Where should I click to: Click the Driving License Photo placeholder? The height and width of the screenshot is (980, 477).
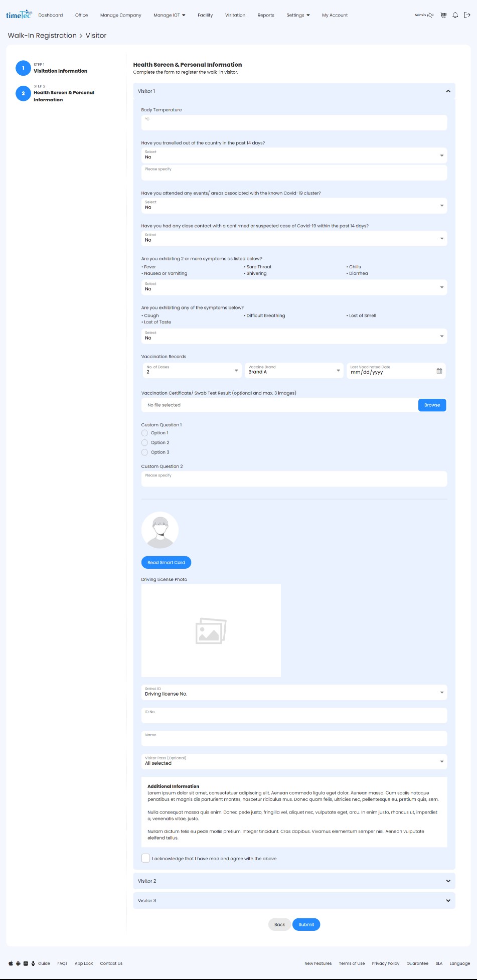(211, 630)
